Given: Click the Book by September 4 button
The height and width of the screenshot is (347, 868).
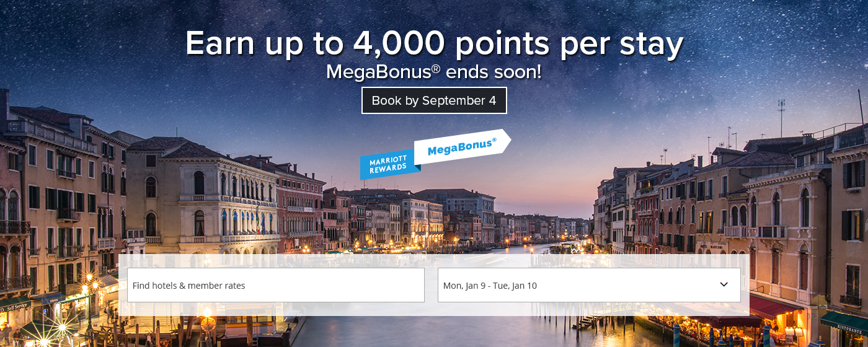Looking at the screenshot, I should coord(434,100).
